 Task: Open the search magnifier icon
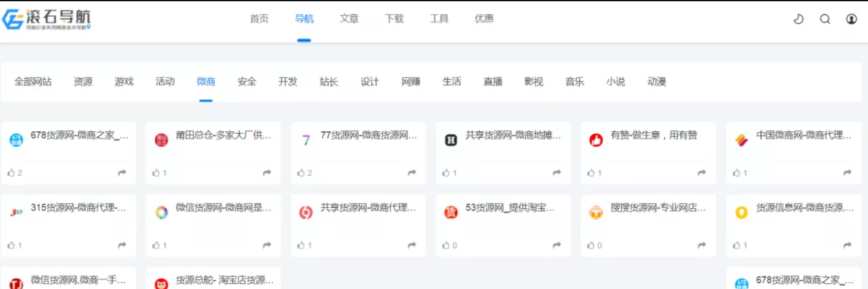pyautogui.click(x=825, y=19)
